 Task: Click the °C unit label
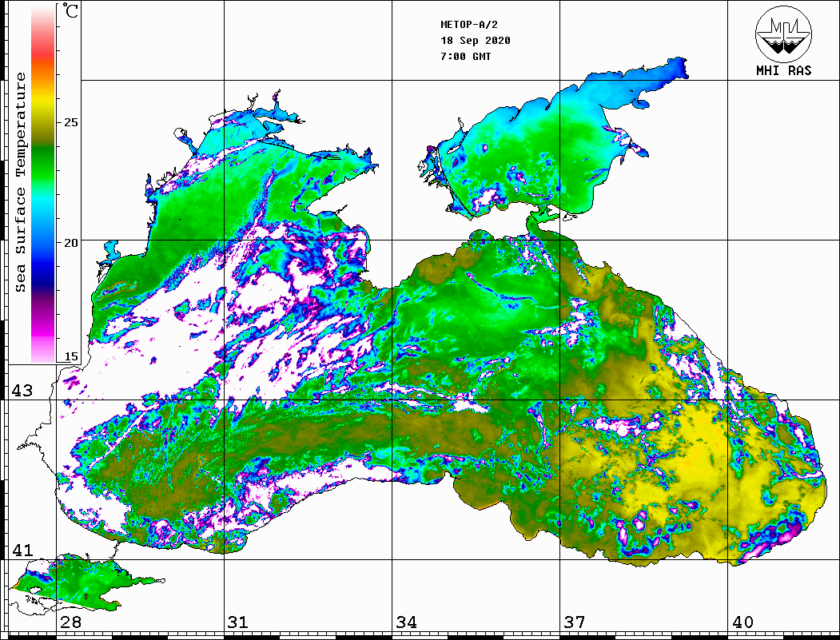coord(69,10)
